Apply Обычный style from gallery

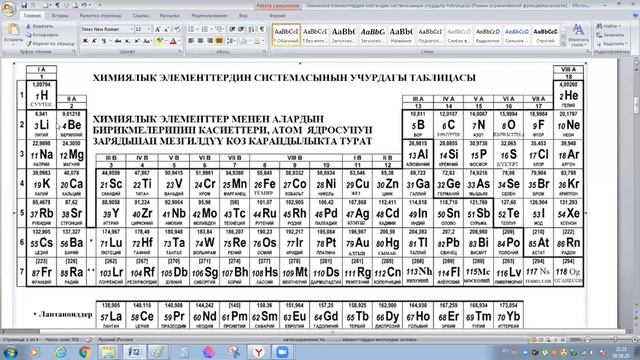click(x=286, y=35)
